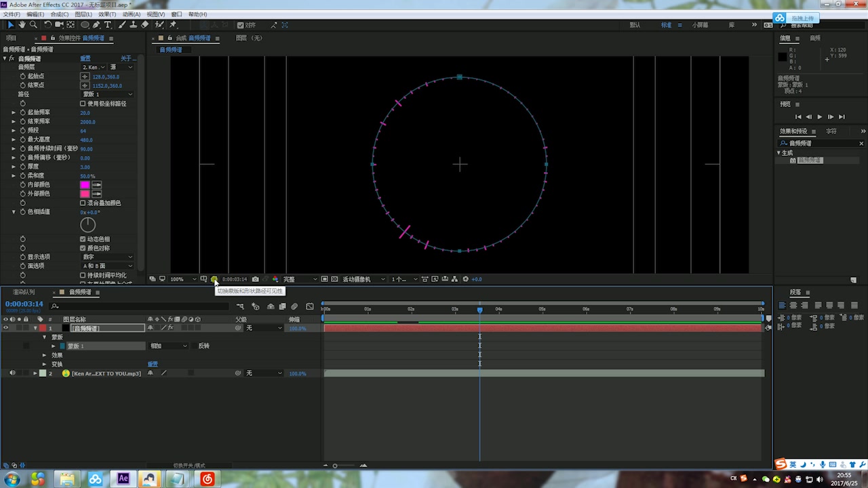Select the Rotation tool
Screen dimensions: 868x488
[x=47, y=24]
